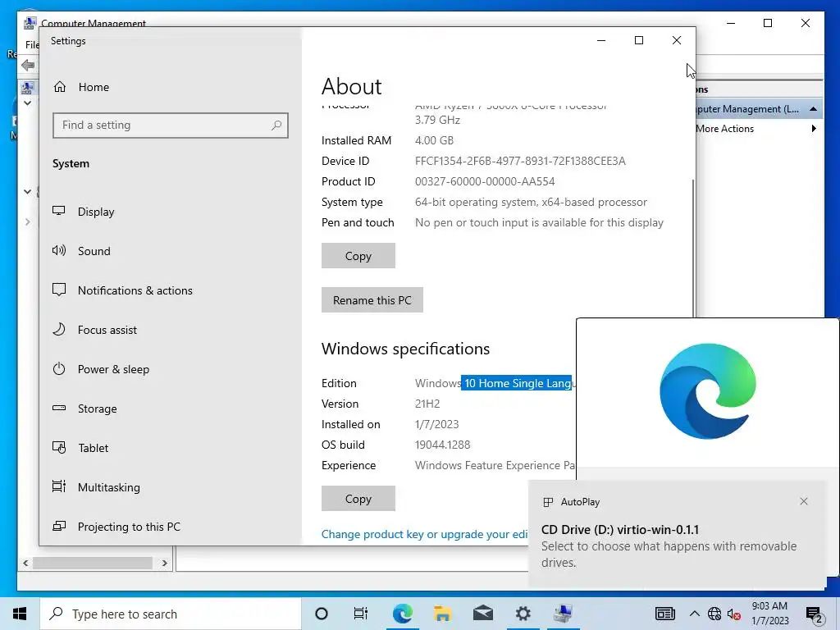Open the Windows Start menu
Image resolution: width=840 pixels, height=630 pixels.
point(20,614)
